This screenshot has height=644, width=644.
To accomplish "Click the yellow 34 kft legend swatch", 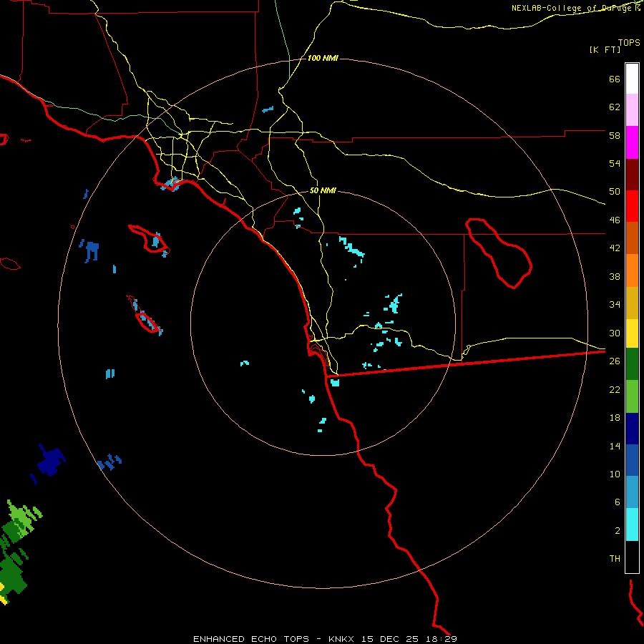I will (x=632, y=333).
